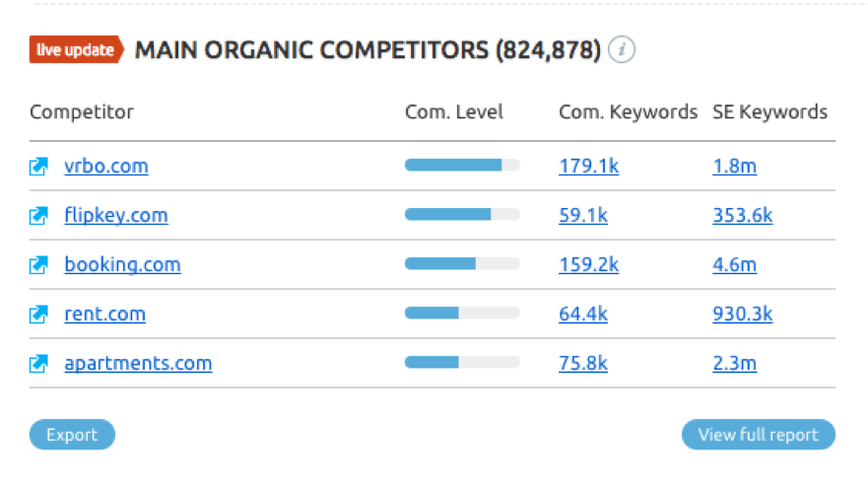The image size is (868, 490).
Task: Click the external link icon beside apartments.com
Action: pyautogui.click(x=38, y=364)
